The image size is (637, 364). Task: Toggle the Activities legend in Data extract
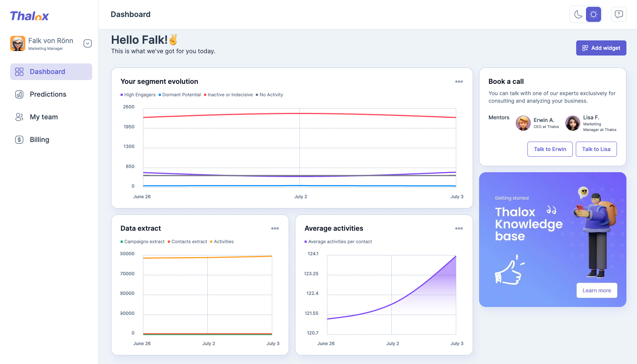point(222,242)
